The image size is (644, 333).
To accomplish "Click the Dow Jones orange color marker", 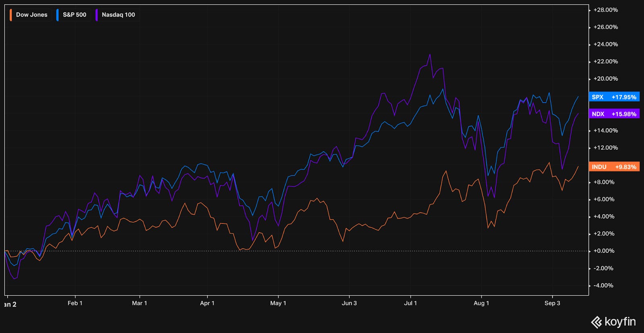I will click(x=11, y=15).
